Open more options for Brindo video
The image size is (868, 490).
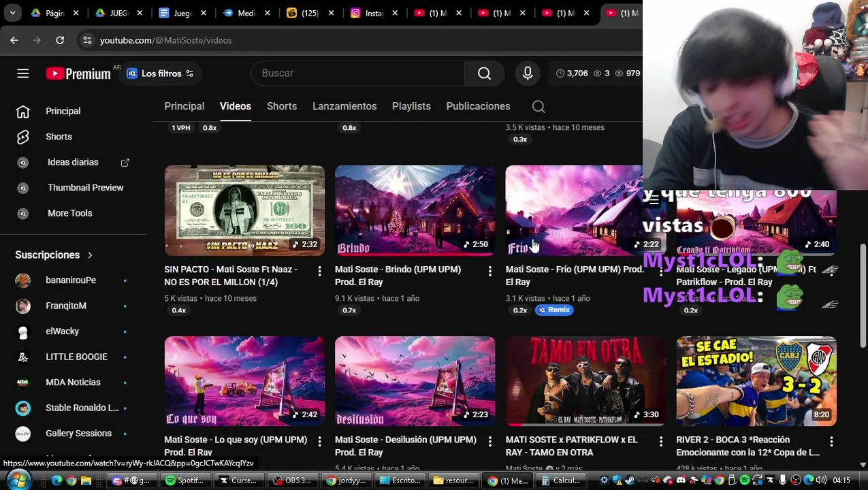[x=489, y=272]
